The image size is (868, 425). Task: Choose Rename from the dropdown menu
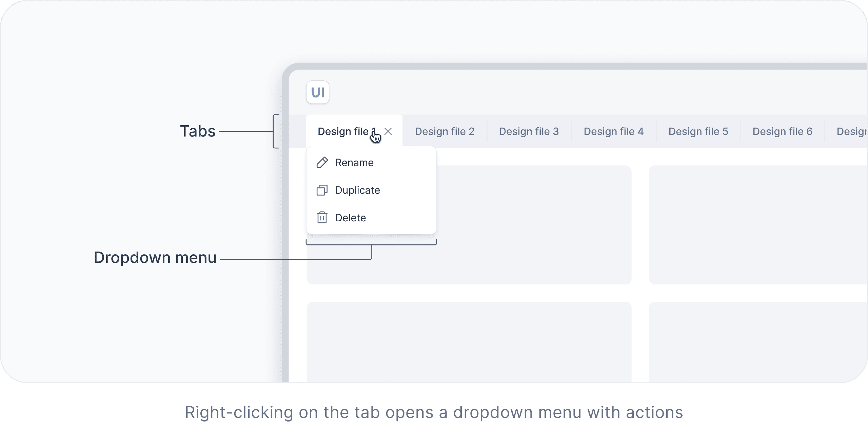pos(371,163)
